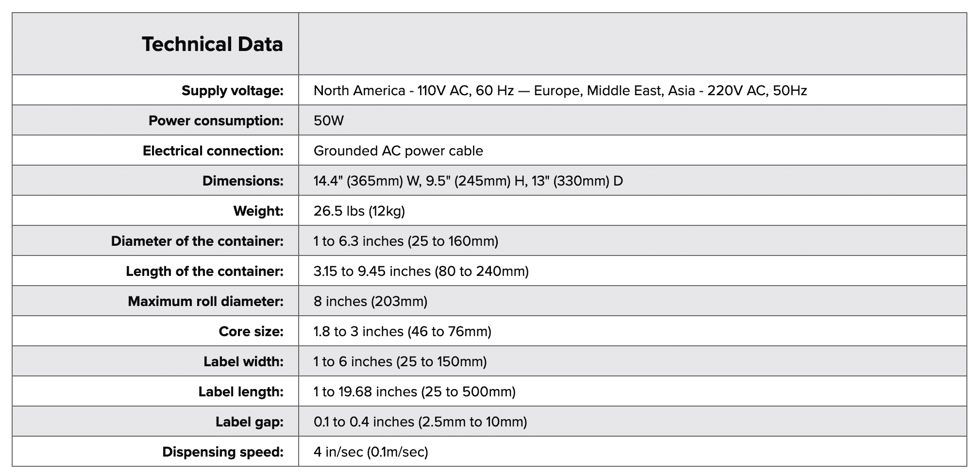Select the 3.15 to 9.45 inches value
980x476 pixels.
[421, 272]
